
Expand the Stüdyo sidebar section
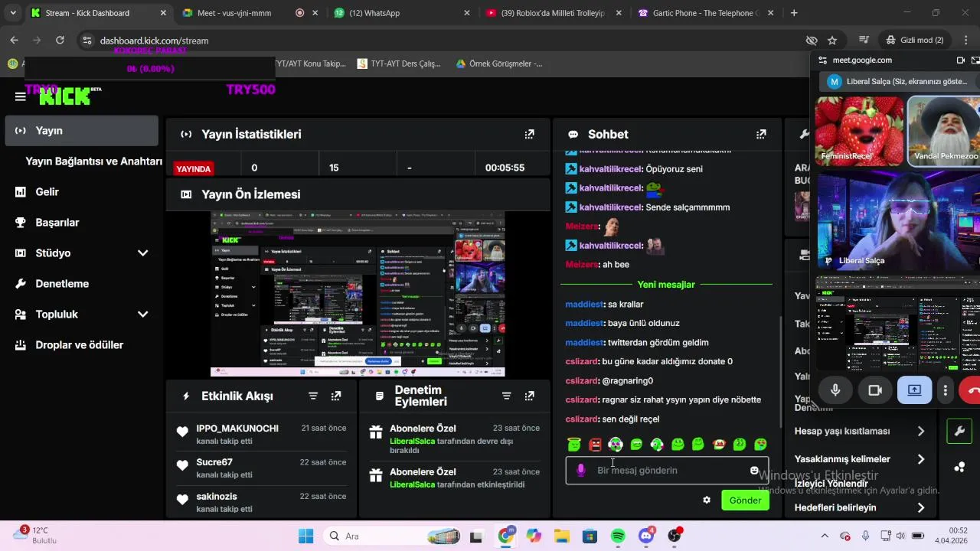pyautogui.click(x=142, y=253)
